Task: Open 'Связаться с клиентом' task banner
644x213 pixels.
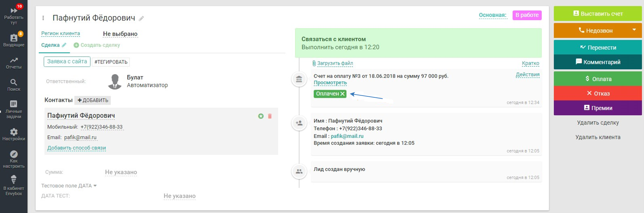Action: (x=418, y=43)
